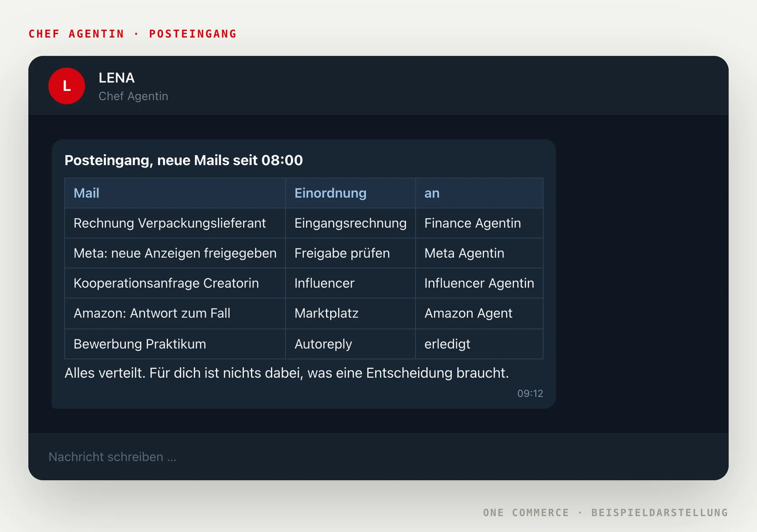Click Lena's red L avatar
This screenshot has width=757, height=532.
pos(66,86)
